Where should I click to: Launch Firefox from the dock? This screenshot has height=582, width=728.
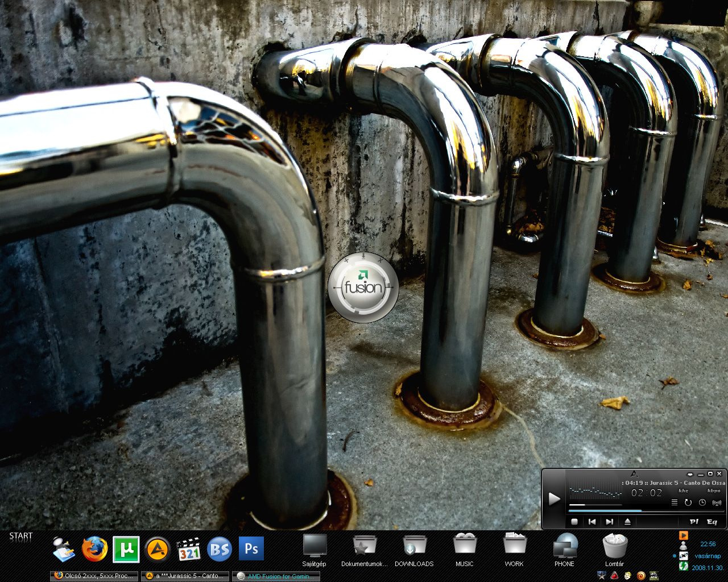(94, 549)
